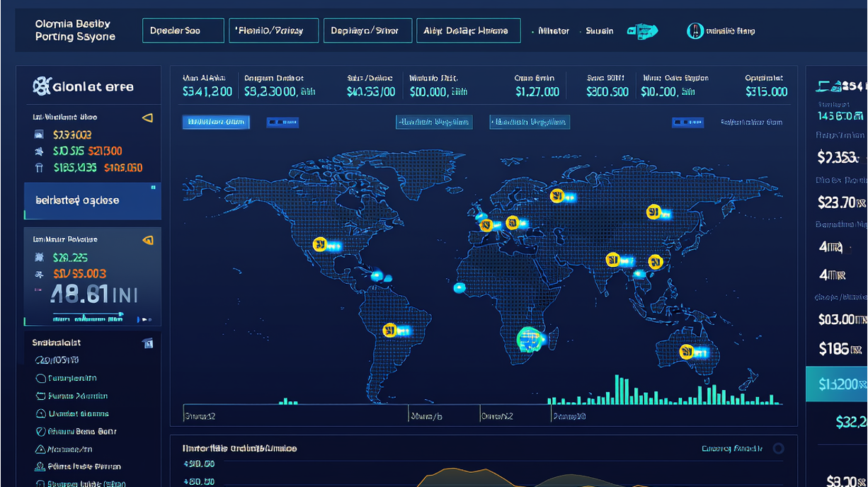The image size is (868, 487).
Task: Open the "Aipt Delait Hwane" tab in top navigation
Action: pos(468,31)
